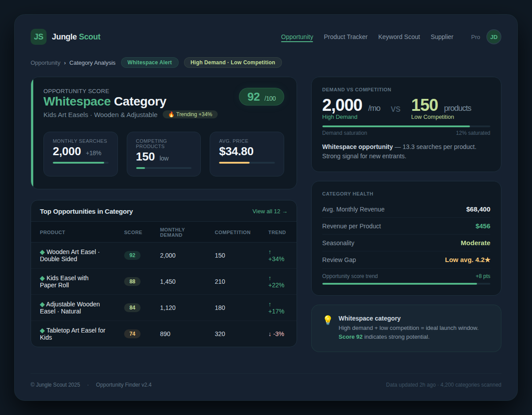The width and height of the screenshot is (532, 415).
Task: Click the Score 92 highlighted text in tip
Action: coord(351,337)
